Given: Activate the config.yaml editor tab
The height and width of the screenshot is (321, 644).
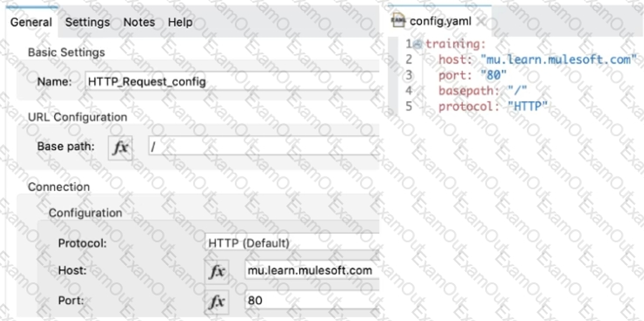Looking at the screenshot, I should [x=440, y=21].
